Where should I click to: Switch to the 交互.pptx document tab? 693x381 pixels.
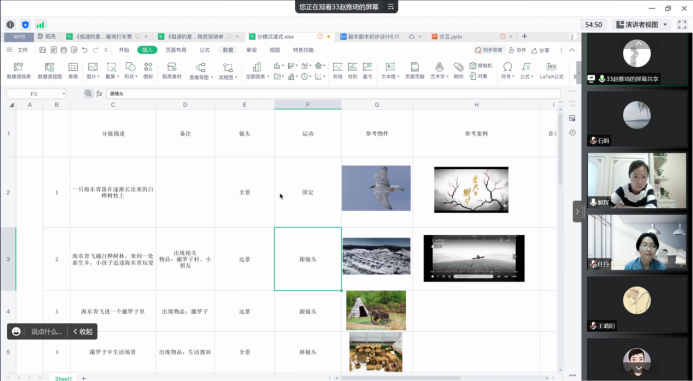tap(450, 36)
